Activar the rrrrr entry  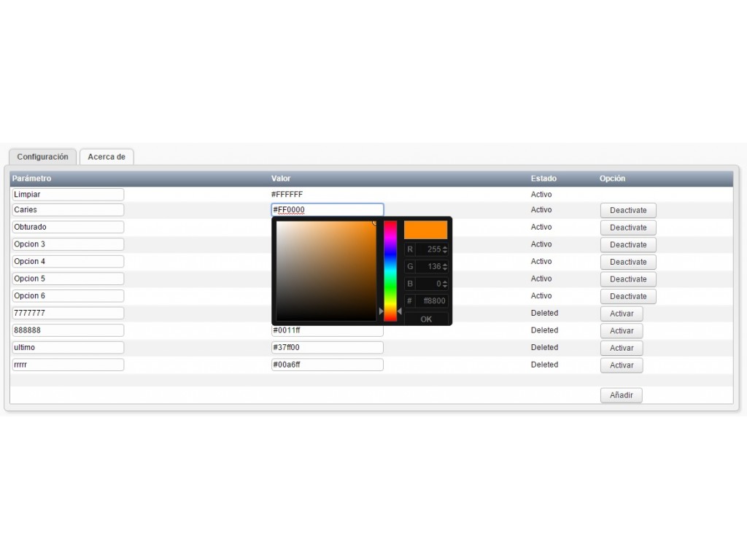coord(622,365)
